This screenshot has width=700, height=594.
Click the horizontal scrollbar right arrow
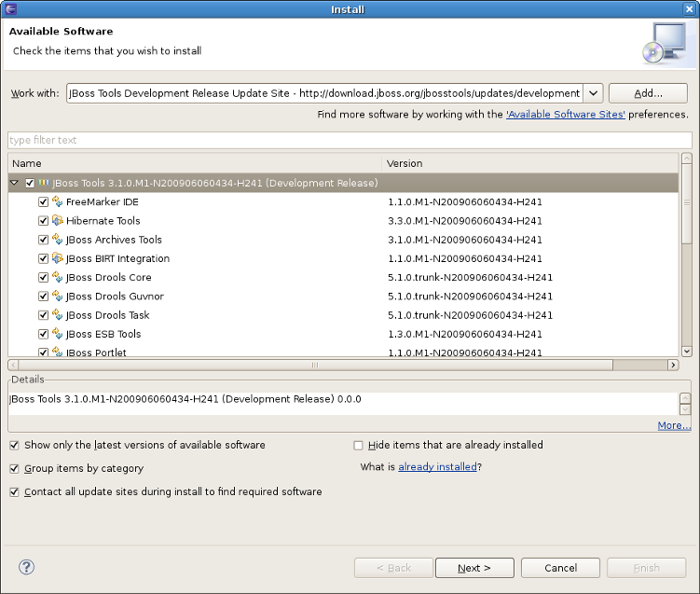[673, 365]
